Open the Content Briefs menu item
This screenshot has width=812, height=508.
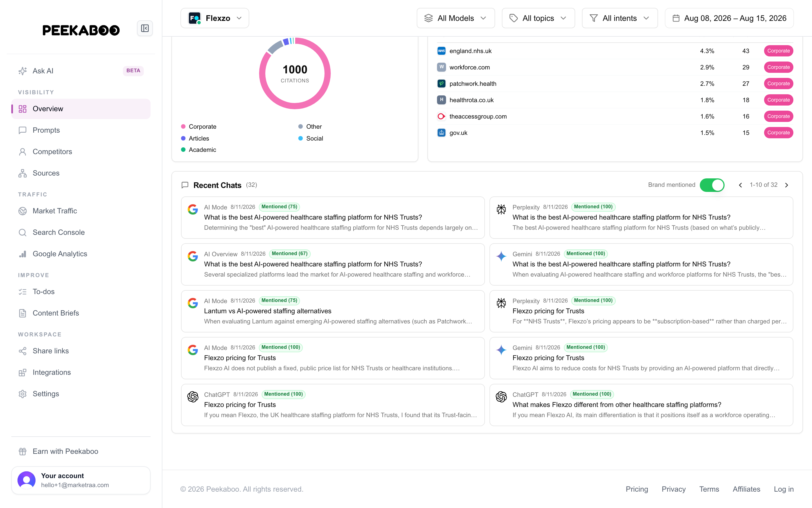(x=81, y=313)
